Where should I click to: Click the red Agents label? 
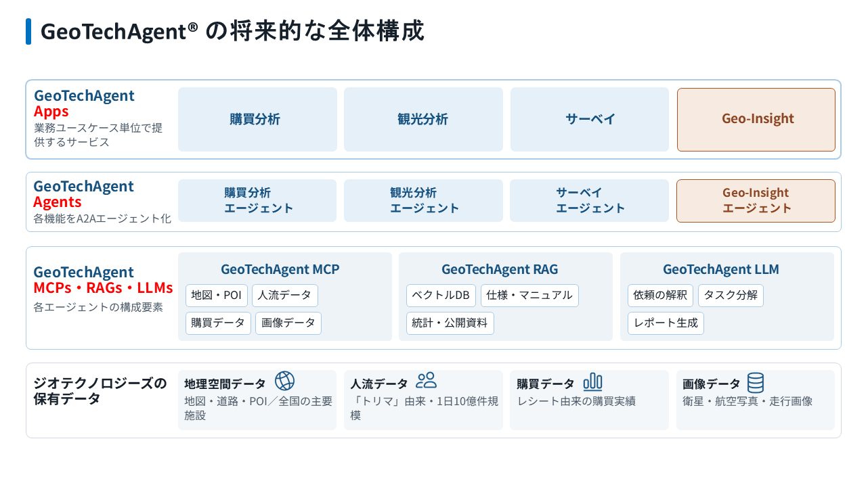58,202
